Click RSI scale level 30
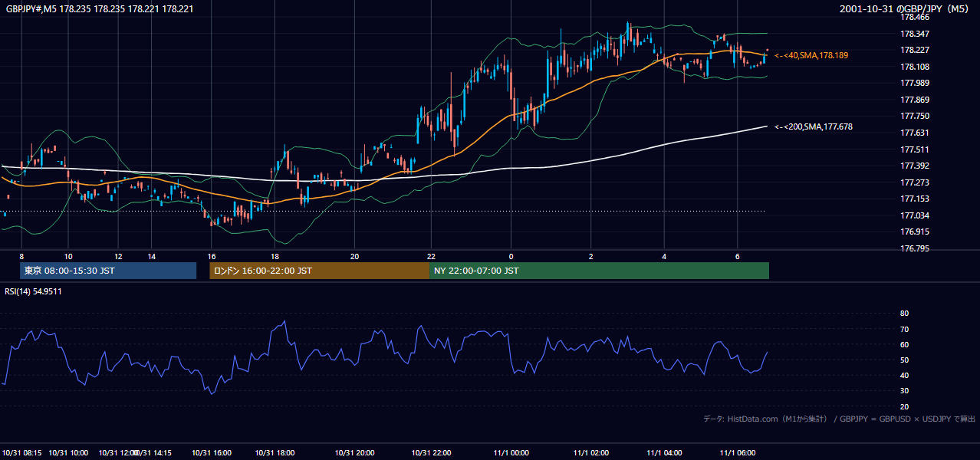 (x=904, y=391)
